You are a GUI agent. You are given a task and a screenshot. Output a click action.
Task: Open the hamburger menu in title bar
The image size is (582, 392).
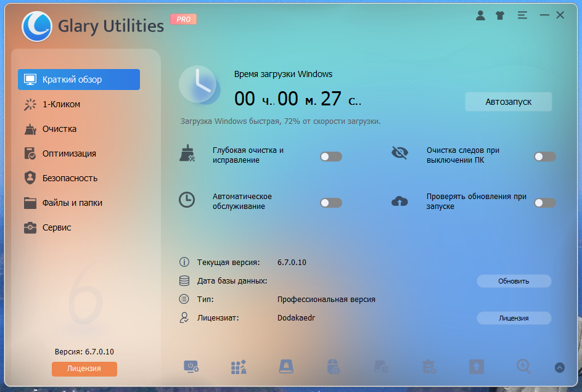coord(522,15)
